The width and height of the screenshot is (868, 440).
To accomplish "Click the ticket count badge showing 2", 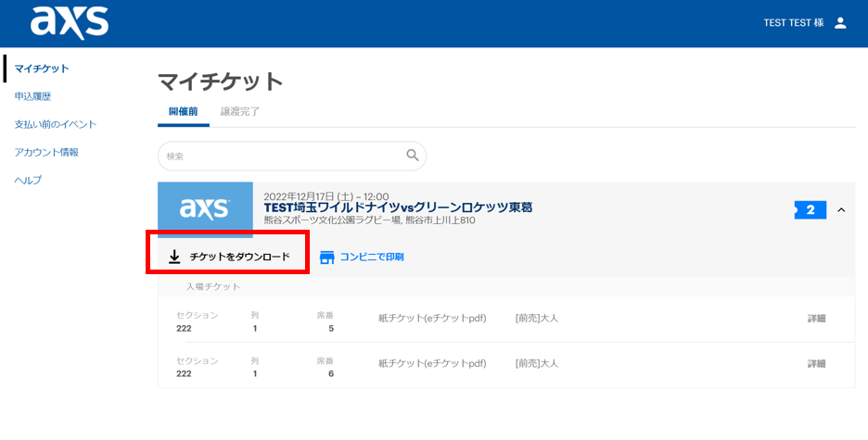I will tap(810, 210).
